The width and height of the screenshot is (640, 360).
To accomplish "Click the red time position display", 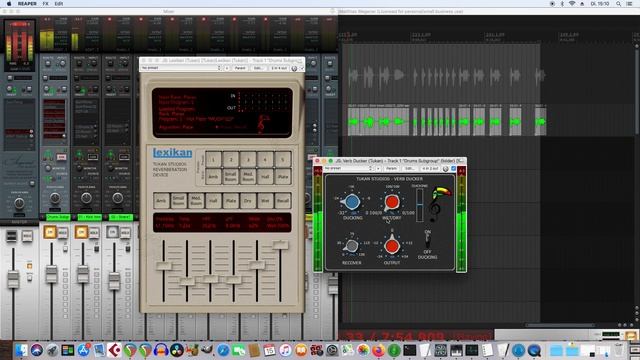I will (416, 336).
